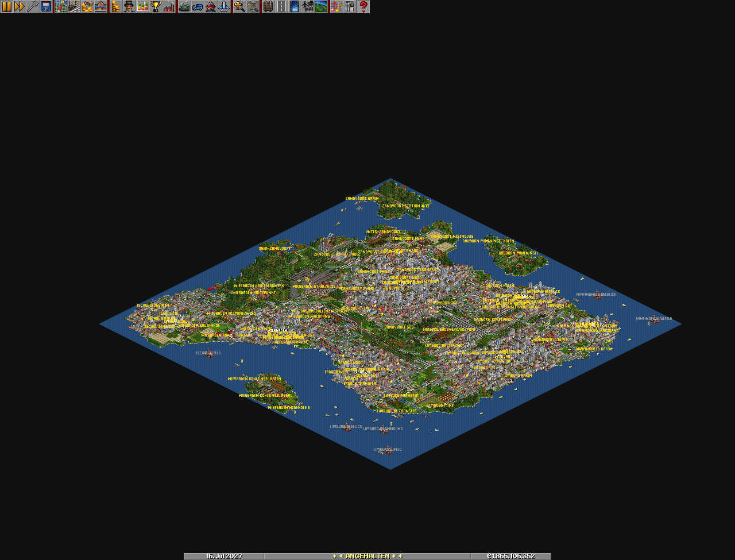Open company info manager face icon

tap(129, 7)
